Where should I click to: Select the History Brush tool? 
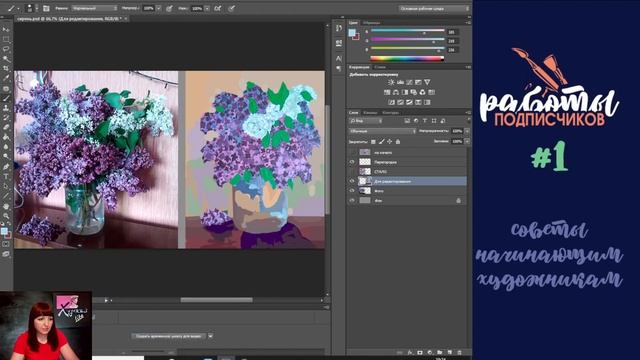pyautogui.click(x=6, y=118)
